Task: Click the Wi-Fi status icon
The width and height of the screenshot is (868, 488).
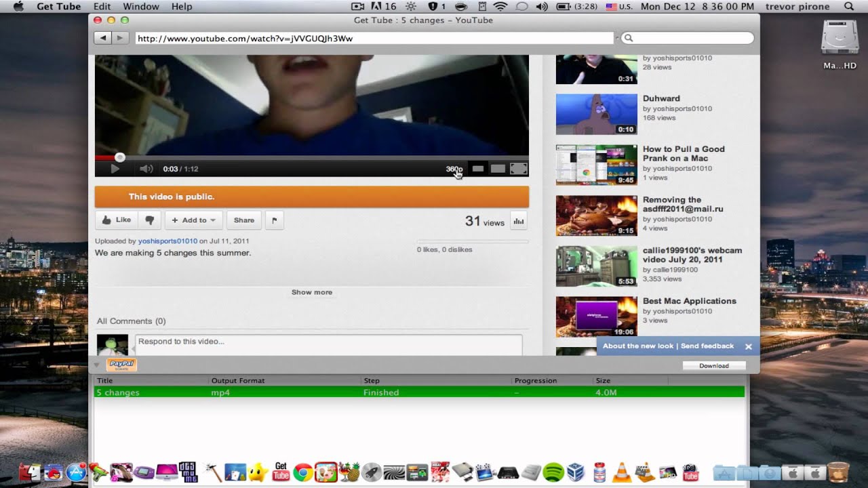Action: coord(500,7)
